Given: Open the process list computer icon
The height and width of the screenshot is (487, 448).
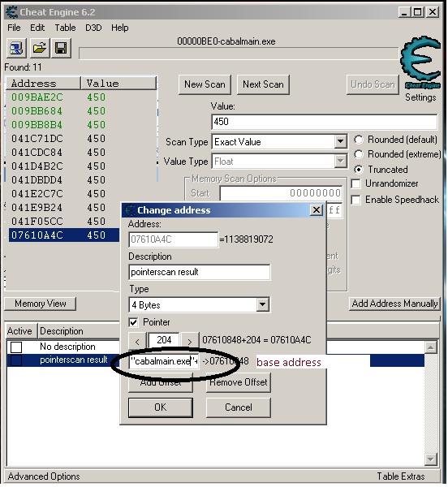Looking at the screenshot, I should click(x=16, y=48).
